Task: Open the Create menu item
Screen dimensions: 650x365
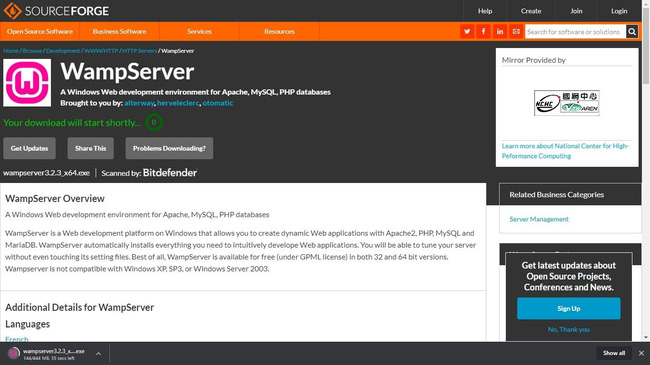Action: click(x=531, y=11)
